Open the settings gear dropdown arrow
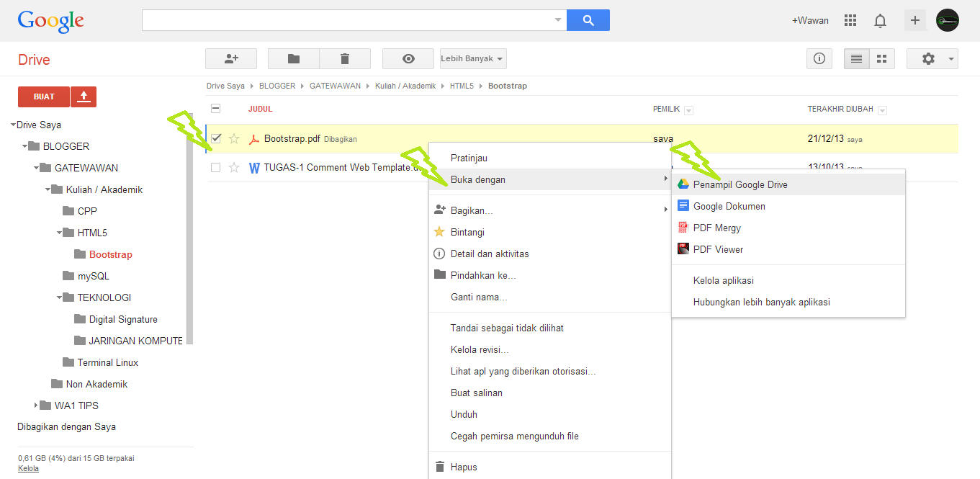 (x=951, y=58)
